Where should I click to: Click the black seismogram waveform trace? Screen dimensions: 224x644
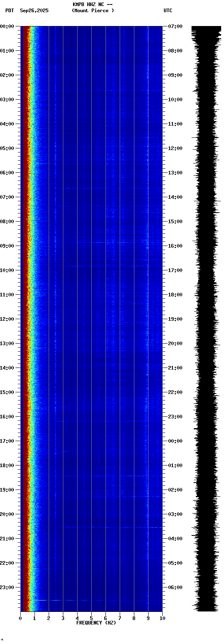click(205, 319)
